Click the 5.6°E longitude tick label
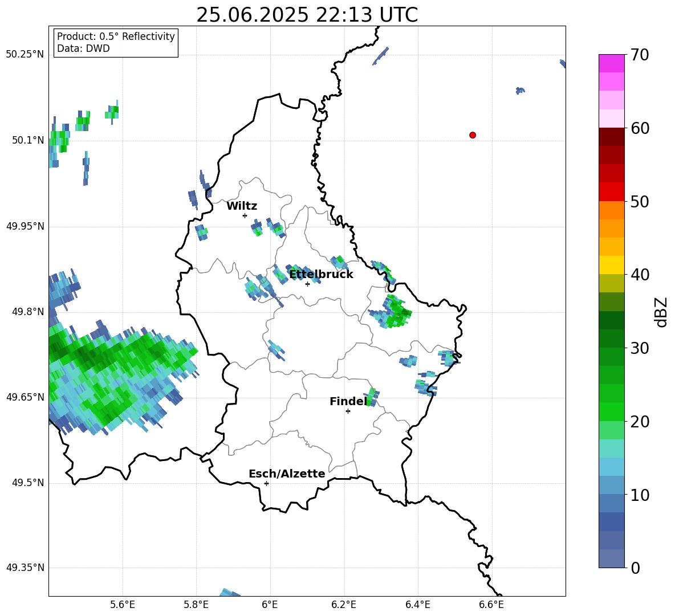Image resolution: width=675 pixels, height=616 pixels. click(x=123, y=605)
